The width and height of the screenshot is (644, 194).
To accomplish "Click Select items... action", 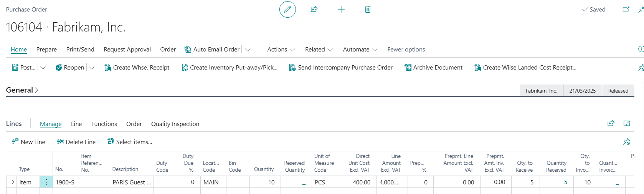I will (x=130, y=142).
